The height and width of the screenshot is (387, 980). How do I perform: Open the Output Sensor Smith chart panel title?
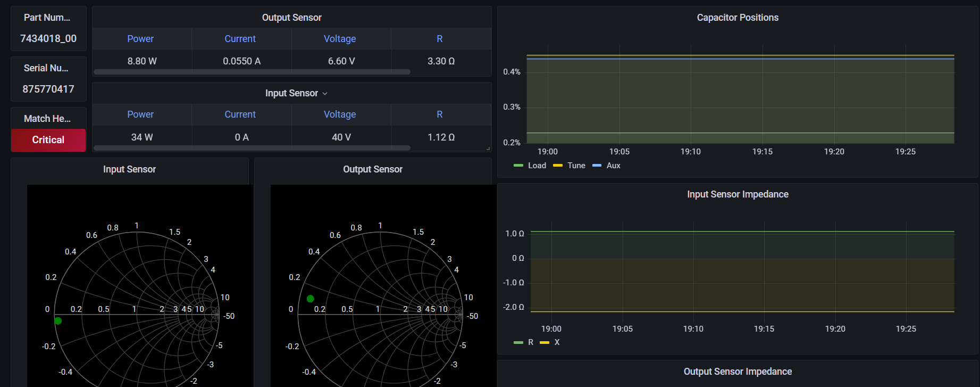(373, 169)
